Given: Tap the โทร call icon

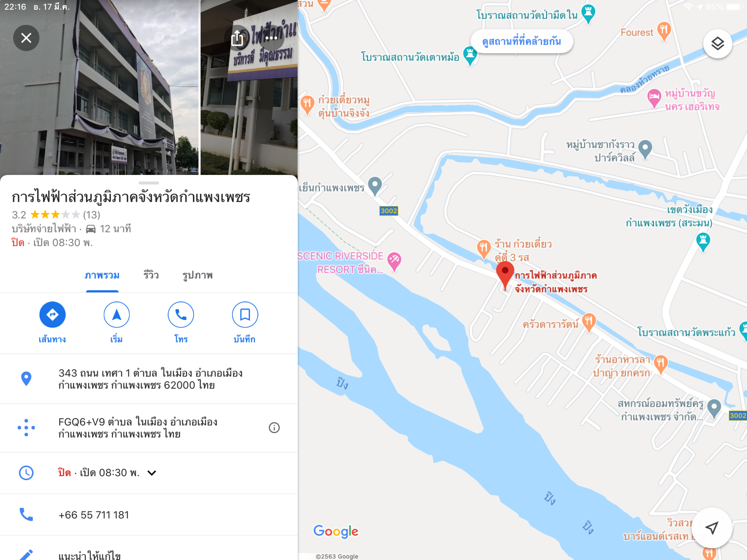Looking at the screenshot, I should pos(181,315).
